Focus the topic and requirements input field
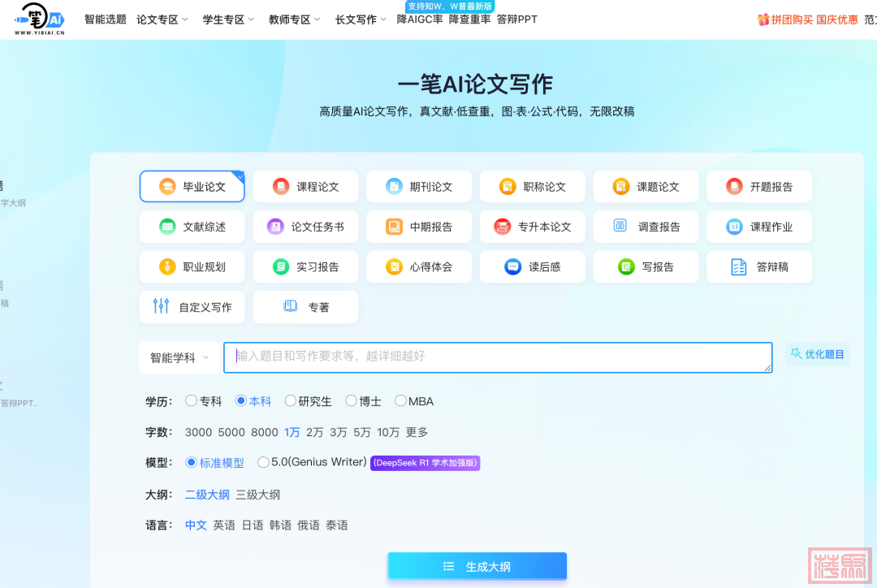877x588 pixels. point(497,357)
